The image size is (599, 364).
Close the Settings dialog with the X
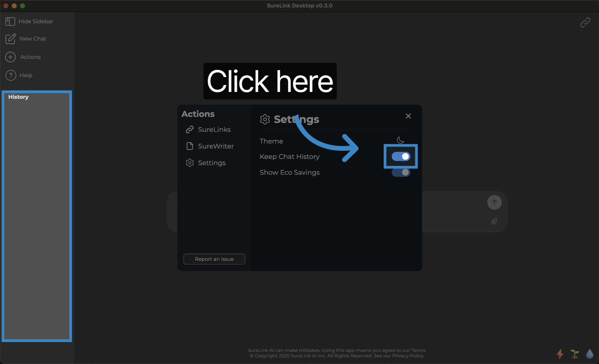(408, 116)
